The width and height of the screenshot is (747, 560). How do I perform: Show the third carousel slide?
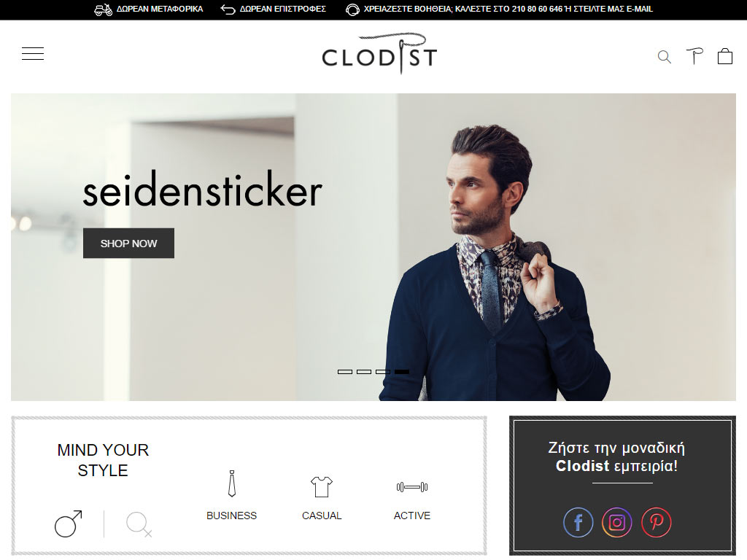383,372
